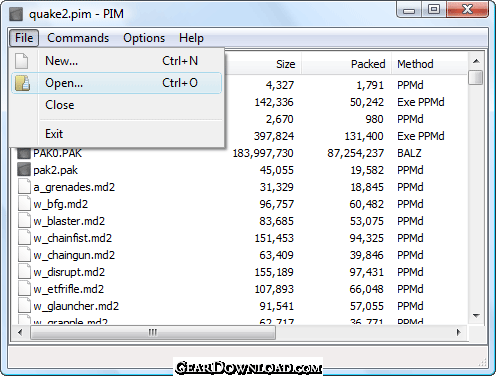Click the size value 151,453
The image size is (496, 376).
(x=274, y=238)
